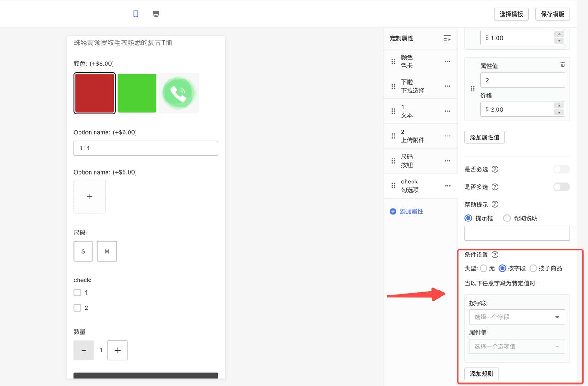Choose size M button in preview
This screenshot has width=588, height=386.
pos(107,251)
